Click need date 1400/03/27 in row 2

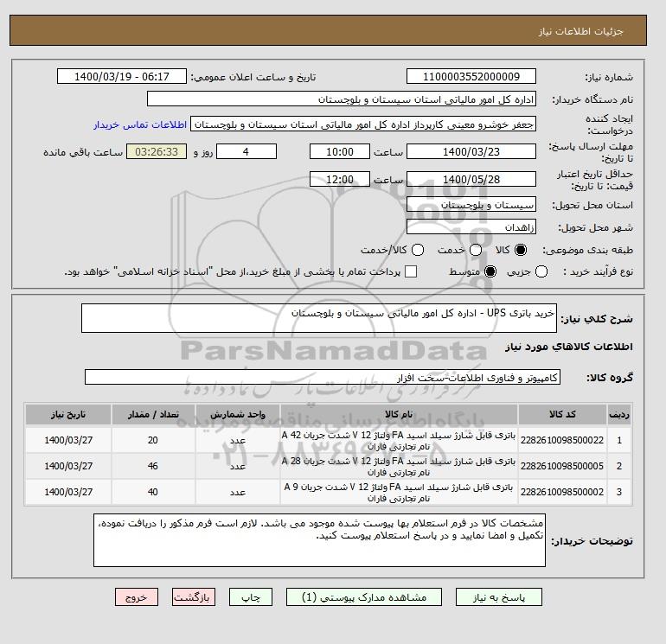pyautogui.click(x=68, y=466)
